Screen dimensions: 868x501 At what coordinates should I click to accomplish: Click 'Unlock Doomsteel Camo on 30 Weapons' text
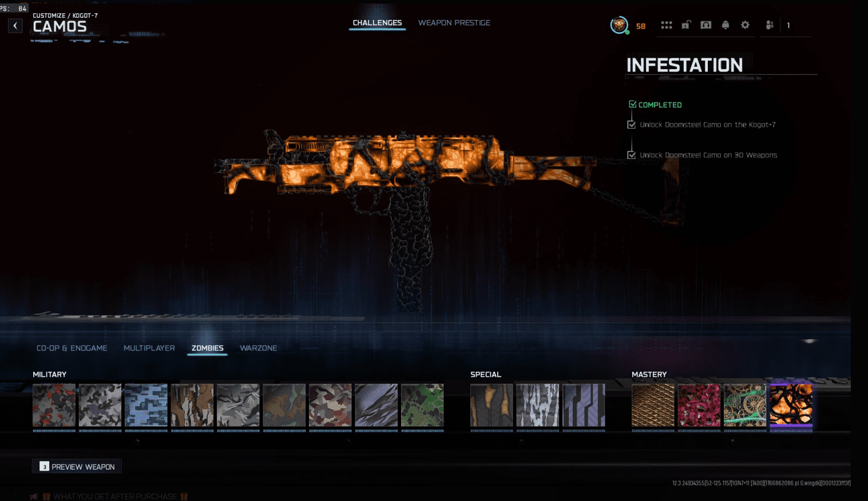(708, 155)
